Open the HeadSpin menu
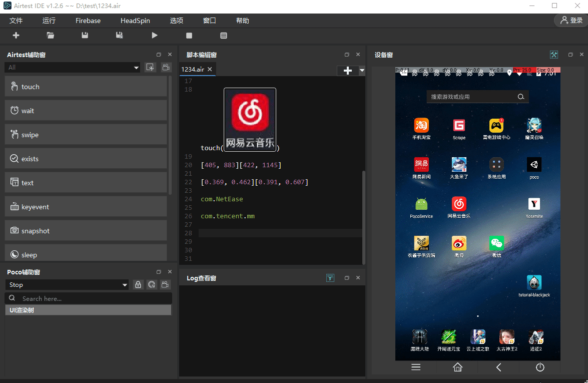Image resolution: width=588 pixels, height=383 pixels. pyautogui.click(x=135, y=21)
